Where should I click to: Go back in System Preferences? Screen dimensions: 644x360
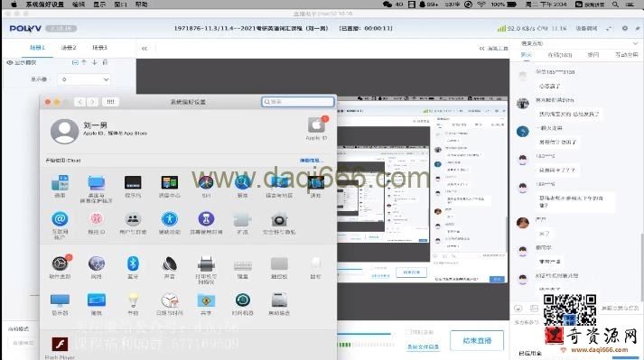pyautogui.click(x=80, y=101)
